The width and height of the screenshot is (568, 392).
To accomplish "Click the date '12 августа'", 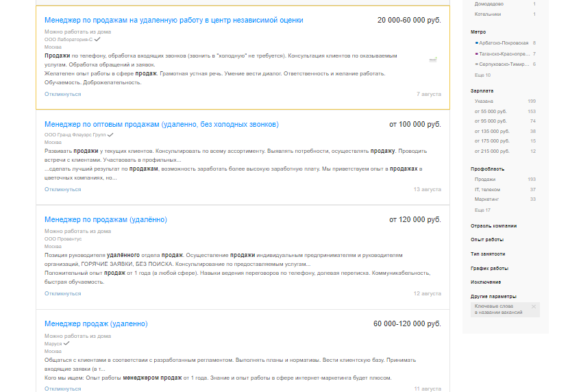I will [428, 293].
